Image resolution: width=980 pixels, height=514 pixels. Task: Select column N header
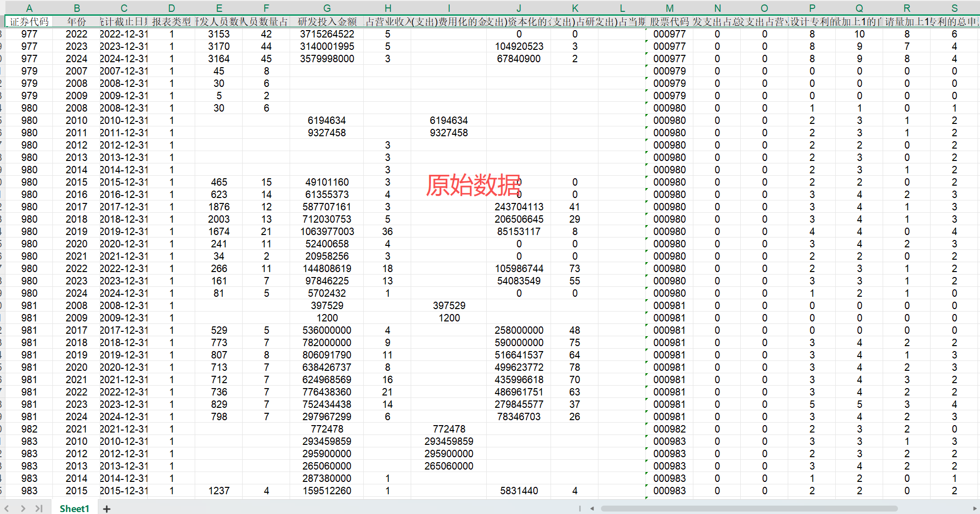tap(717, 8)
